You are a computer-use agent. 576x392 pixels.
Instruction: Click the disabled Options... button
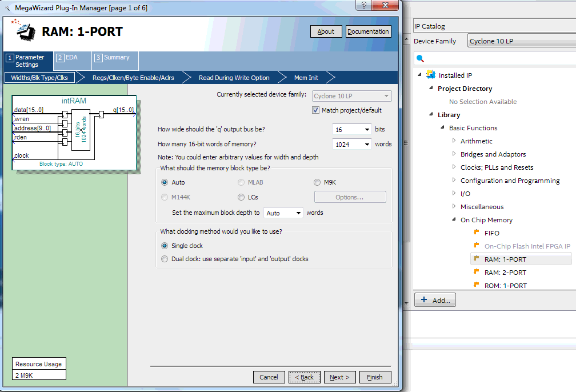[x=350, y=197]
